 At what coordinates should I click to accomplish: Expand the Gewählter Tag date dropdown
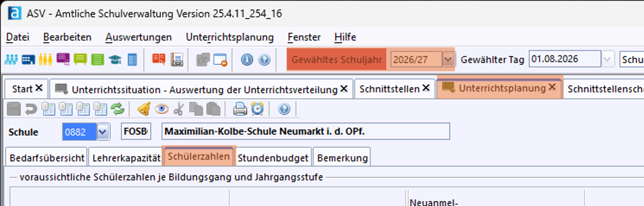pos(608,60)
